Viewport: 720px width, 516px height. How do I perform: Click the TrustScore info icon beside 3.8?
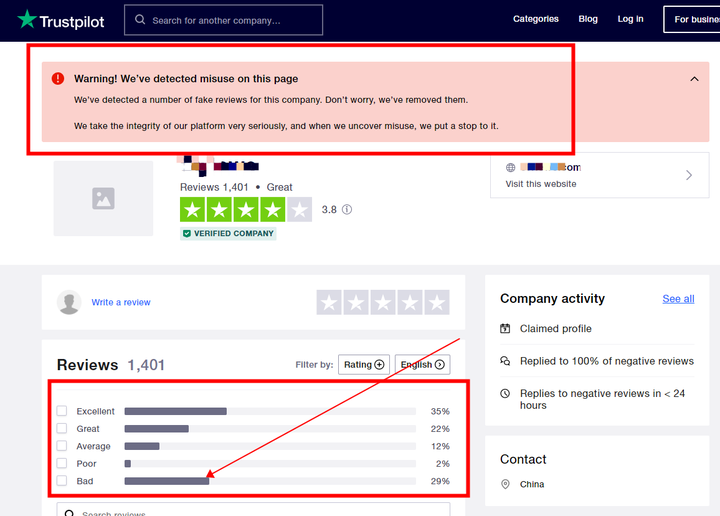[347, 210]
